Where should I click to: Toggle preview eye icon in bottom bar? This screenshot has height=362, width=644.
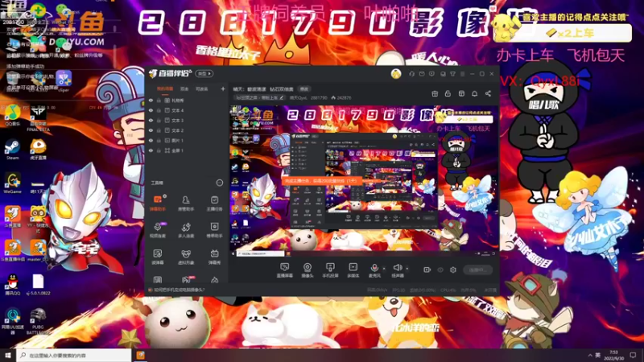tap(440, 269)
